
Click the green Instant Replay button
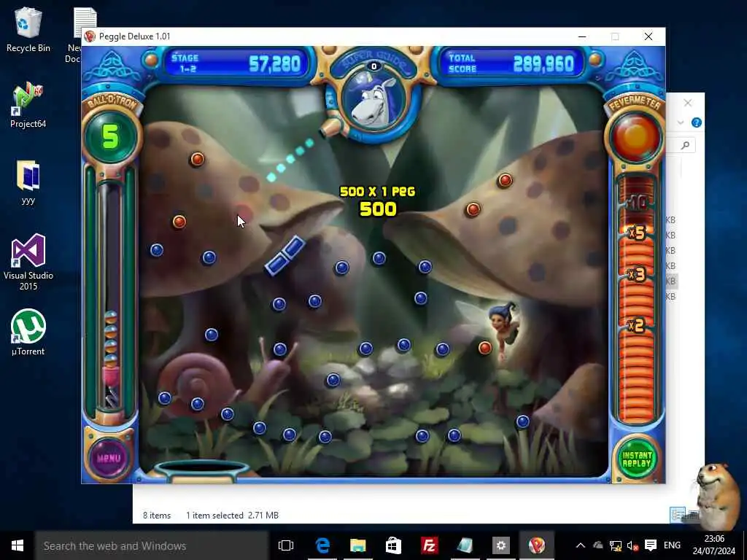point(636,459)
